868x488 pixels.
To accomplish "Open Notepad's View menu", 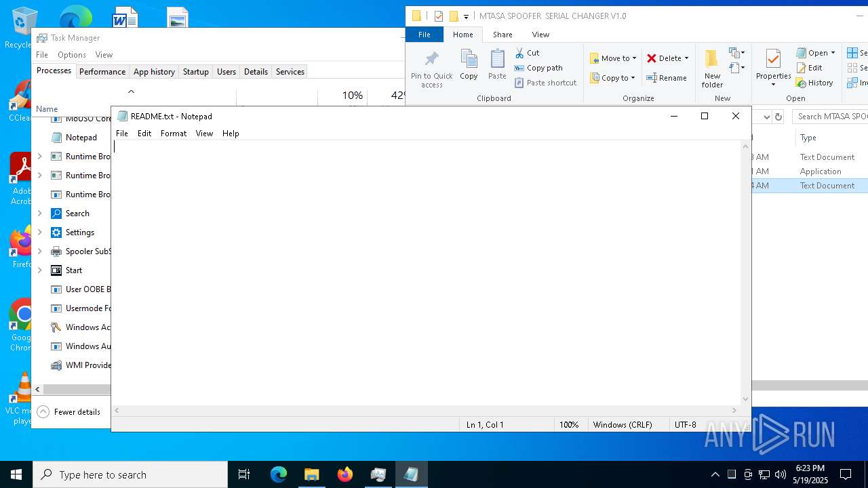I will (x=204, y=134).
